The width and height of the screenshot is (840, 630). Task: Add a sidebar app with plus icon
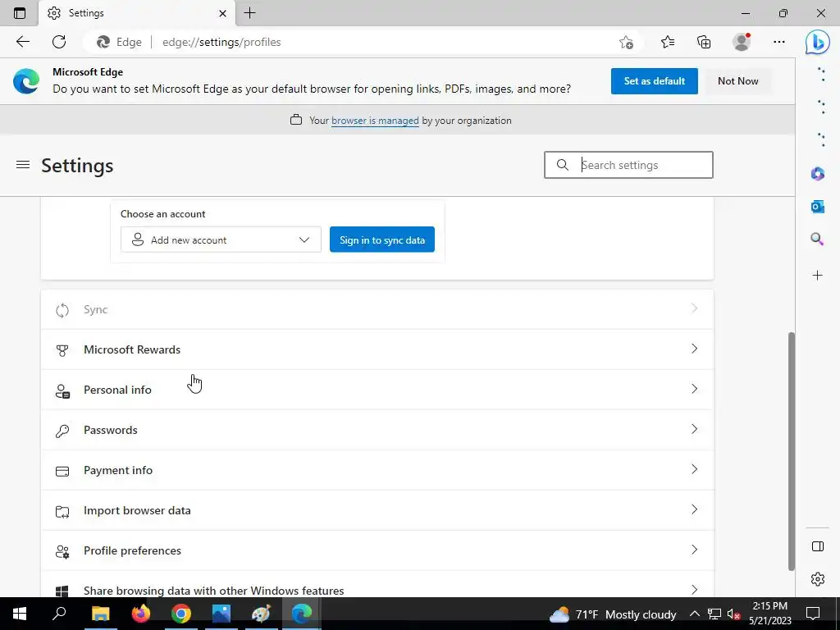tap(818, 276)
